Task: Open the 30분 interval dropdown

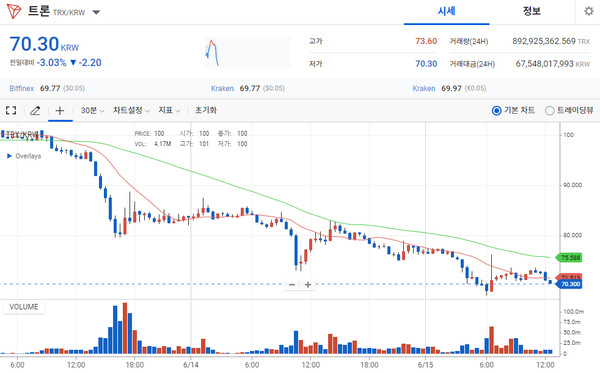Action: coord(92,111)
